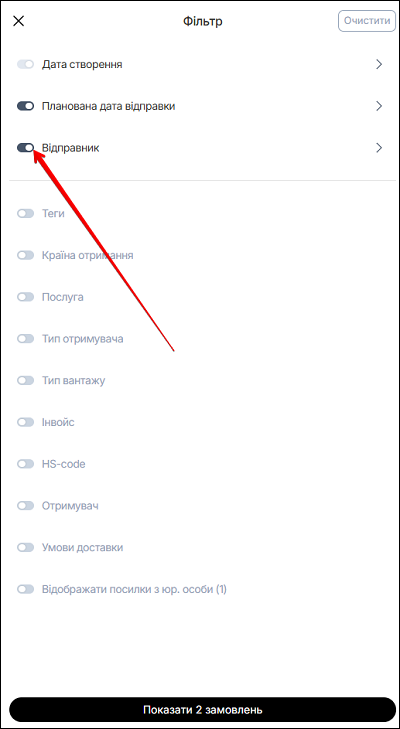Expand Дата створення options chevron
The width and height of the screenshot is (400, 729).
379,64
